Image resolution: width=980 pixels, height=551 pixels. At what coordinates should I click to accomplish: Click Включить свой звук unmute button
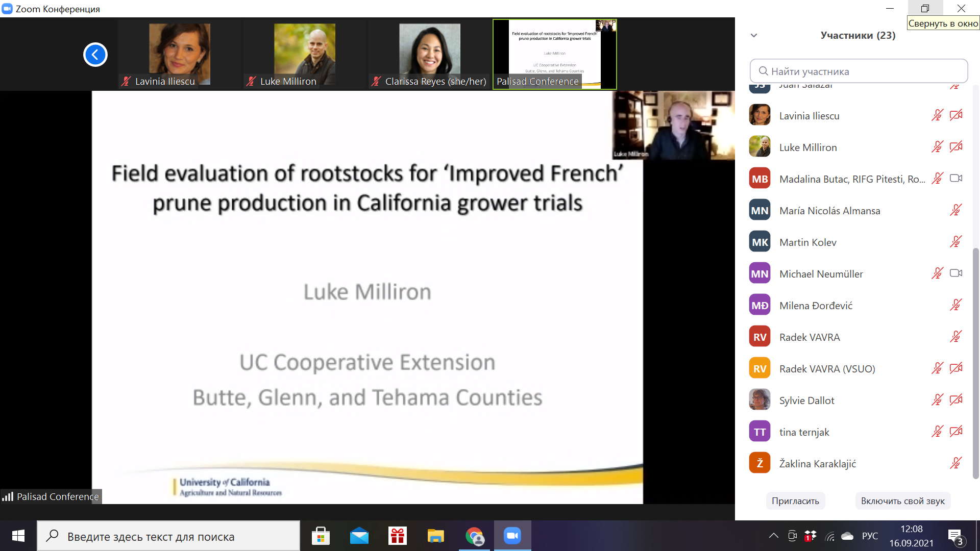(902, 501)
